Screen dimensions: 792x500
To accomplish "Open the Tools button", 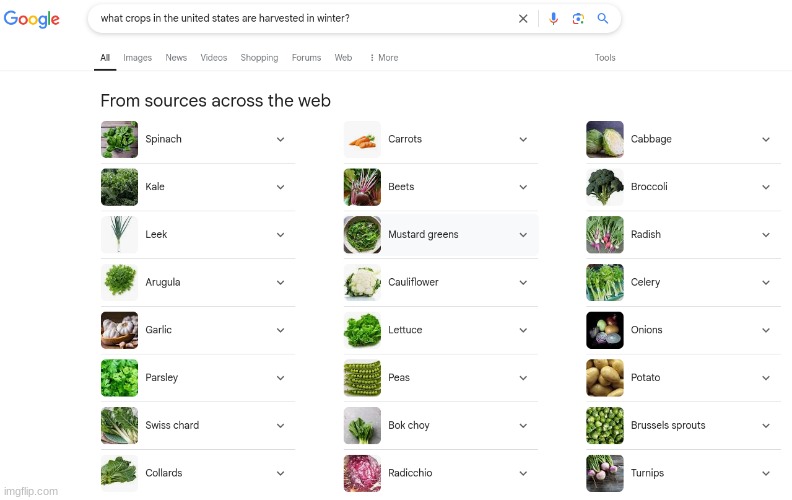I will pyautogui.click(x=605, y=58).
